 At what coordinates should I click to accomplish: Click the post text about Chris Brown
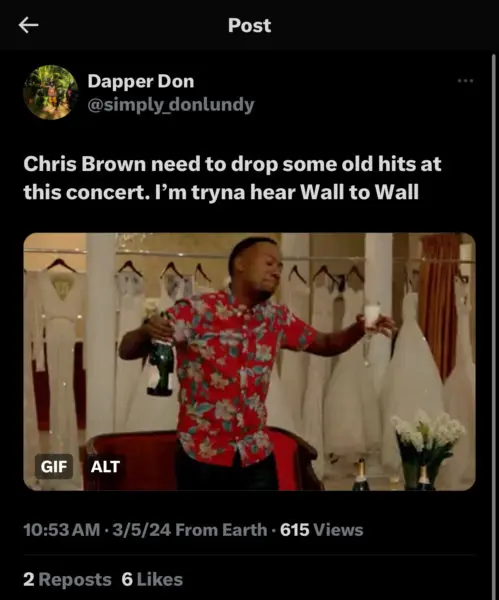tap(232, 178)
